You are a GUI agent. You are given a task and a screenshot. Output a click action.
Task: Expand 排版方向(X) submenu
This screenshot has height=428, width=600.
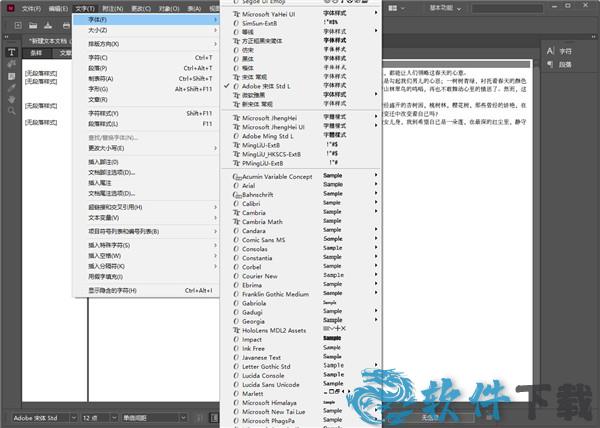[146, 44]
